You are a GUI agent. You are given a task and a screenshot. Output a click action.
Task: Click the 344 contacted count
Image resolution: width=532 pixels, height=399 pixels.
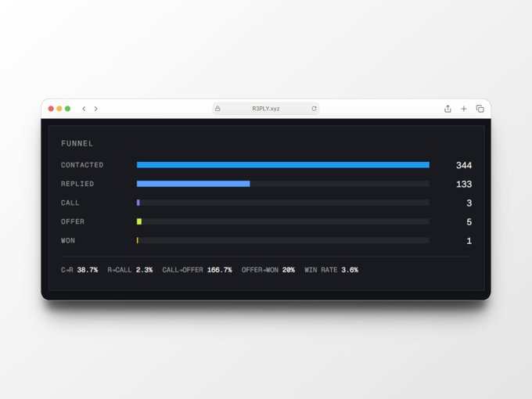[464, 165]
